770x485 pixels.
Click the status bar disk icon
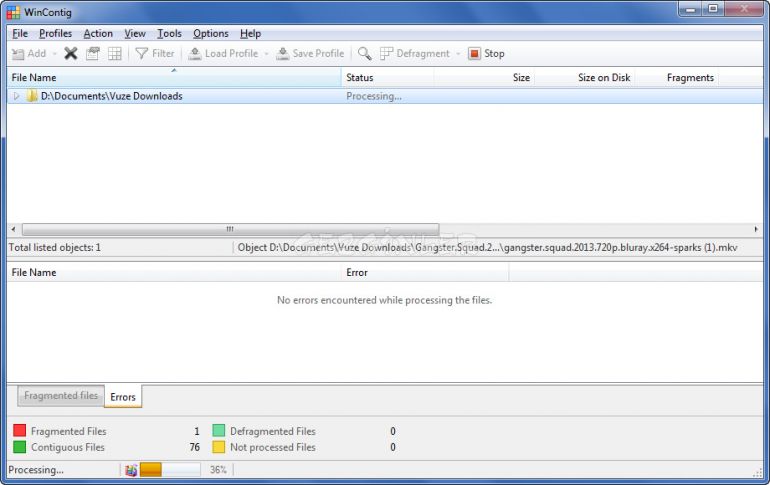(131, 470)
